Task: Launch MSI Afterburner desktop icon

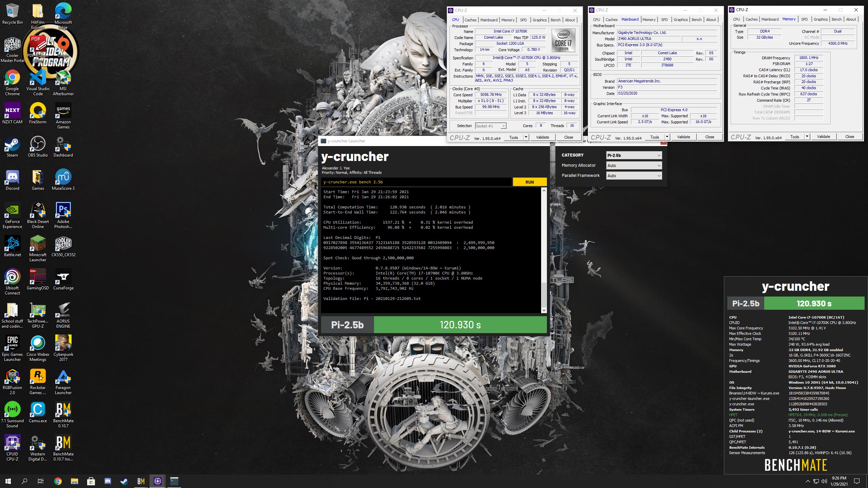Action: point(63,83)
